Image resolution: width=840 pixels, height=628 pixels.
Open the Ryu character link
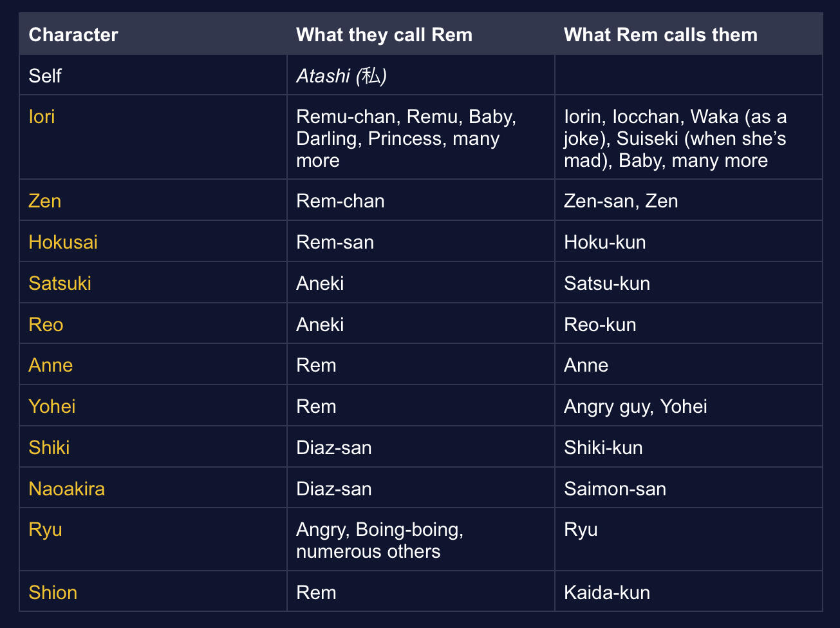[x=45, y=529]
